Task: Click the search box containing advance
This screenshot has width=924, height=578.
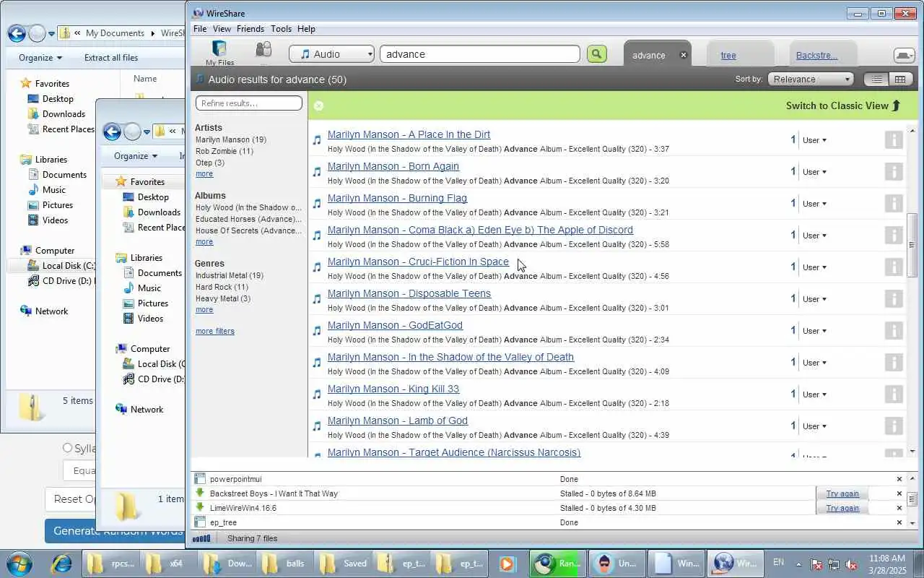Action: click(x=480, y=54)
